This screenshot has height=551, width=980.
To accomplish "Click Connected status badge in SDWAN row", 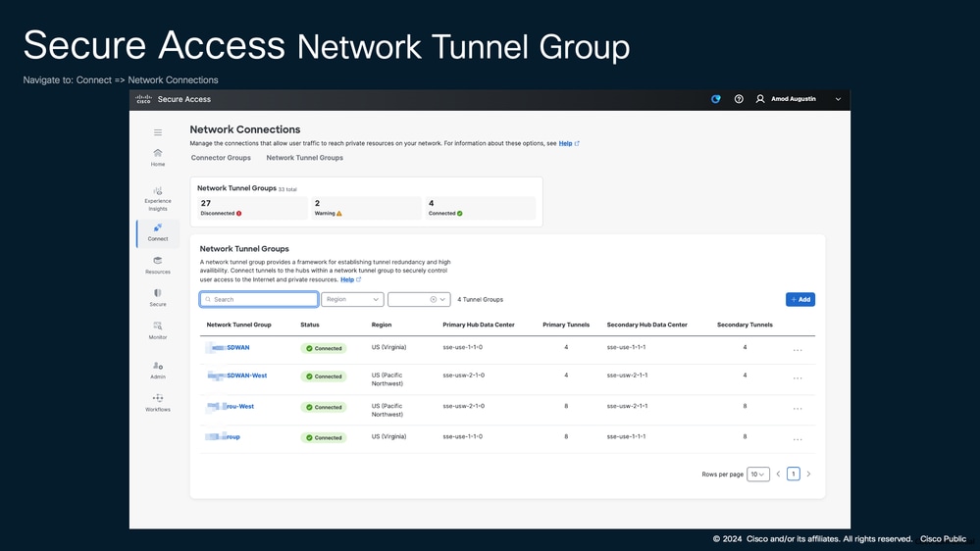I will 324,348.
